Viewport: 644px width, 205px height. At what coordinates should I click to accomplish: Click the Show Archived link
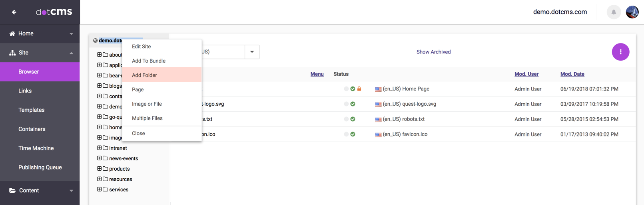tap(433, 52)
